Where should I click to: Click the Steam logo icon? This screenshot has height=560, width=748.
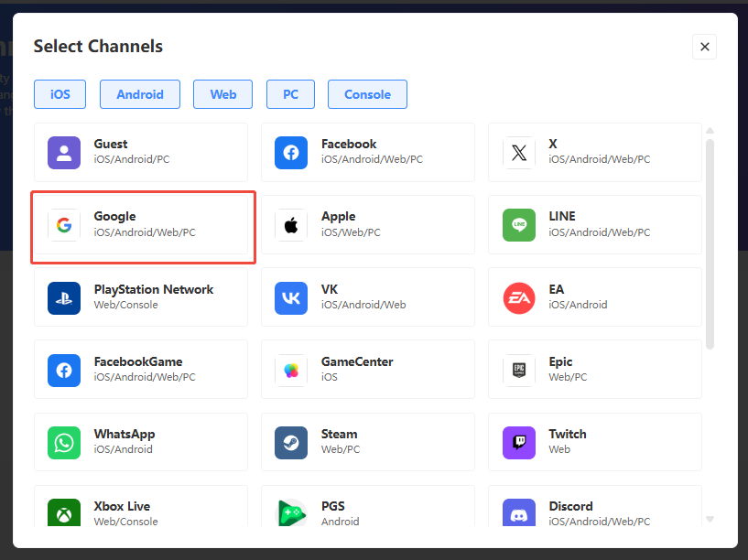coord(291,443)
